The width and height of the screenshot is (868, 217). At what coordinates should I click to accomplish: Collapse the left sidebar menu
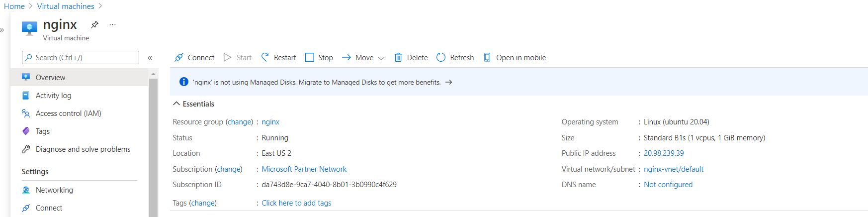[150, 58]
